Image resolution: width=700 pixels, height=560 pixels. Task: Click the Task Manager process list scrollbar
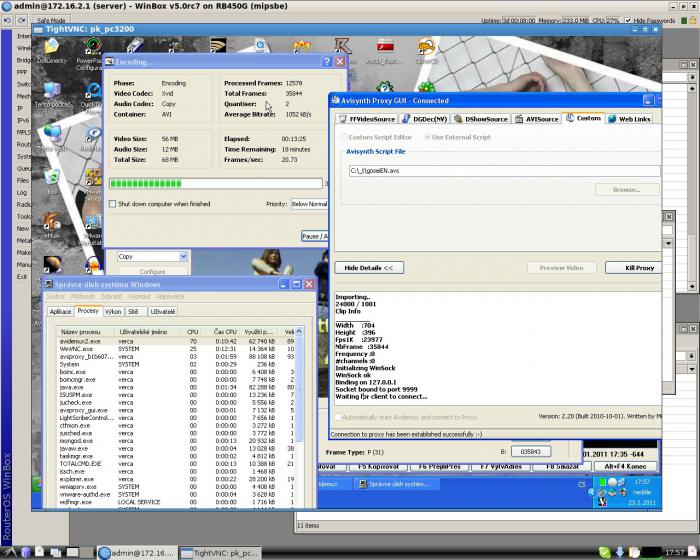click(x=299, y=418)
